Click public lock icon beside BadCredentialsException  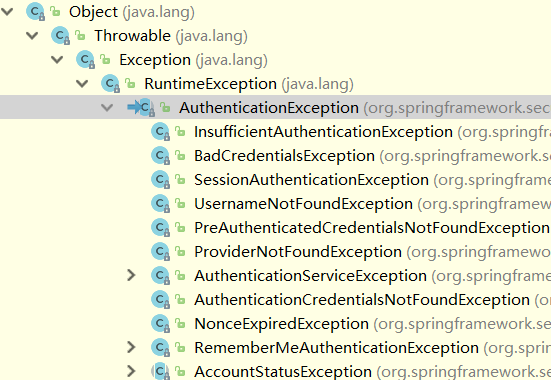[x=180, y=156]
